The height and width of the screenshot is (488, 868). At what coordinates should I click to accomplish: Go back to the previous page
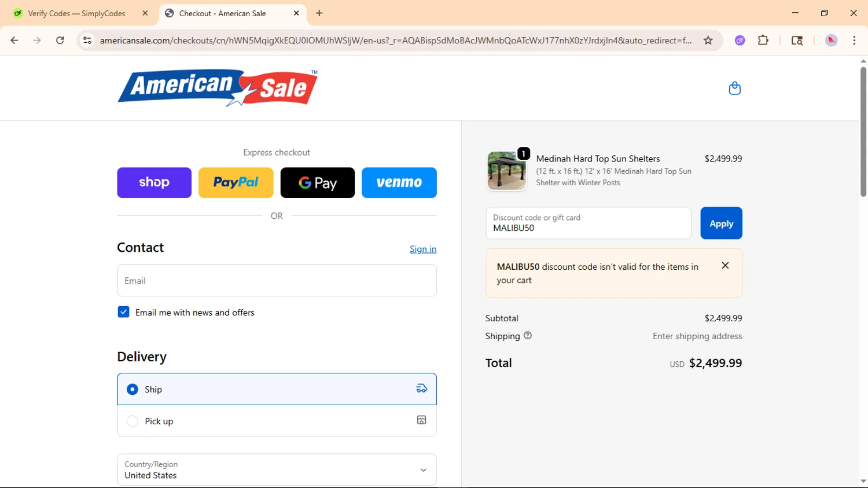click(14, 41)
